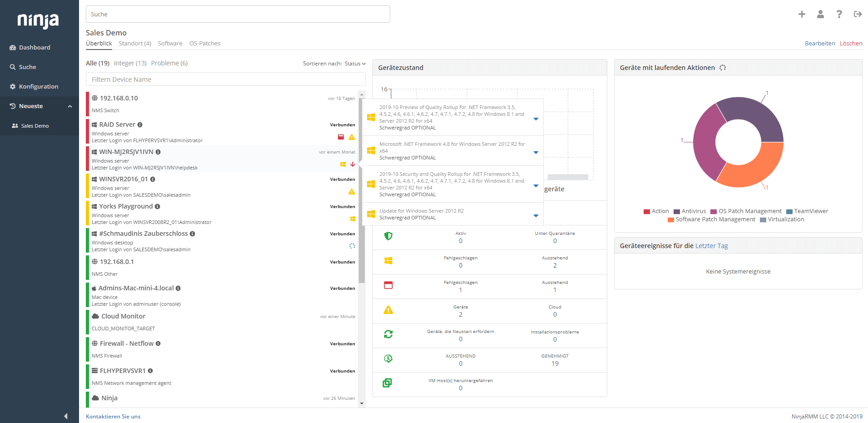This screenshot has height=423, width=868.
Task: Open the Sortieren nach Status dropdown
Action: [355, 64]
